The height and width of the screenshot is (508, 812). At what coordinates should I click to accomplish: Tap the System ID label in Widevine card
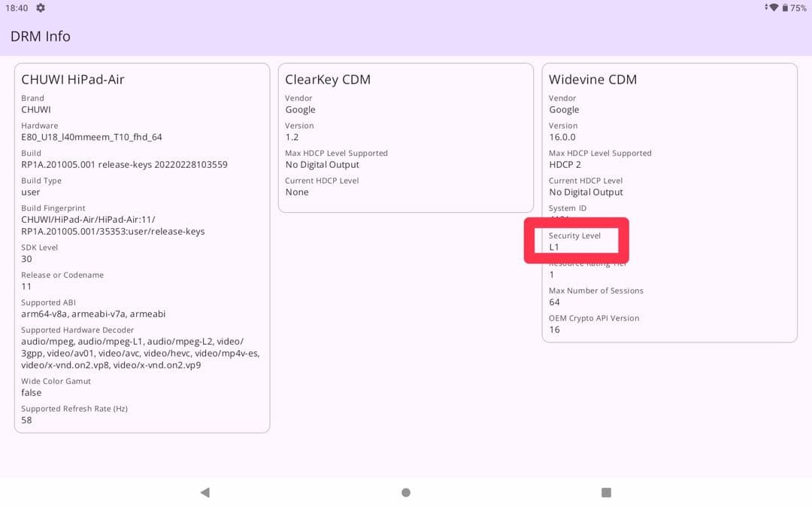click(x=568, y=208)
